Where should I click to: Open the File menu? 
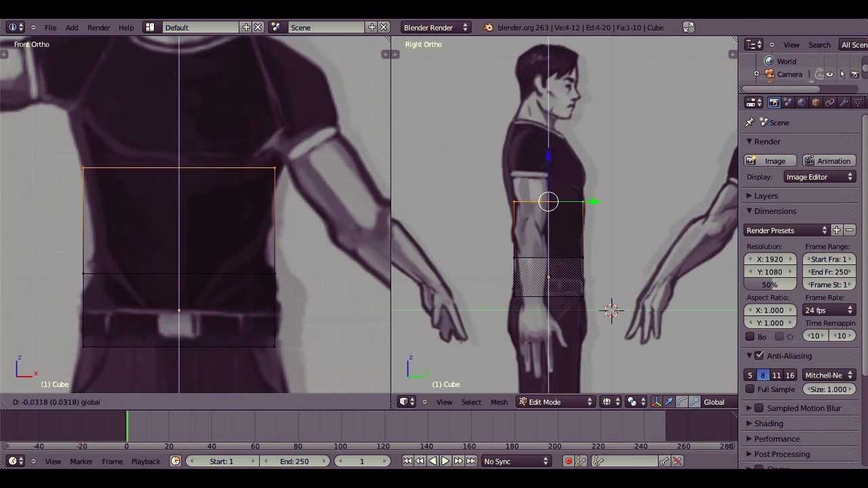tap(50, 28)
